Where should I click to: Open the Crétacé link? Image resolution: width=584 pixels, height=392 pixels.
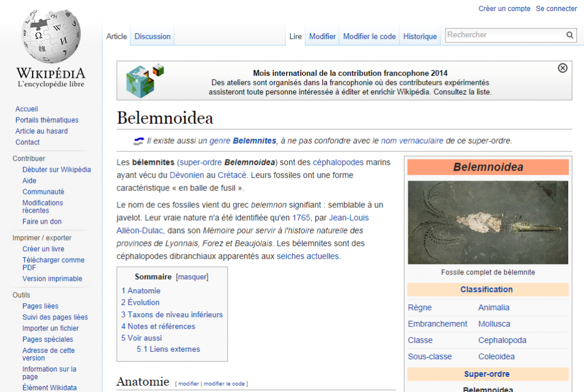232,175
